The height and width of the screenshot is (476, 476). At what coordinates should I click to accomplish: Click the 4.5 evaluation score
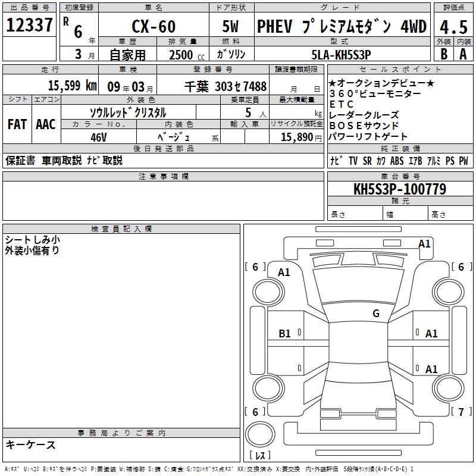(453, 27)
